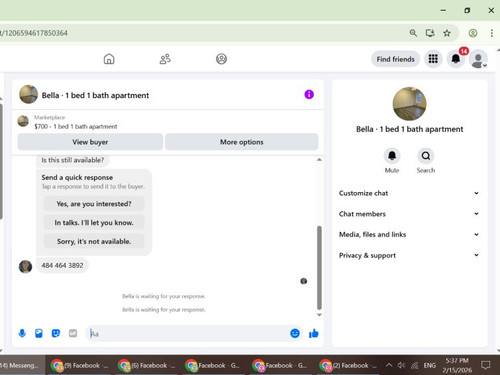This screenshot has height=375, width=500.
Task: Open Windows notification center icon
Action: [x=486, y=365]
